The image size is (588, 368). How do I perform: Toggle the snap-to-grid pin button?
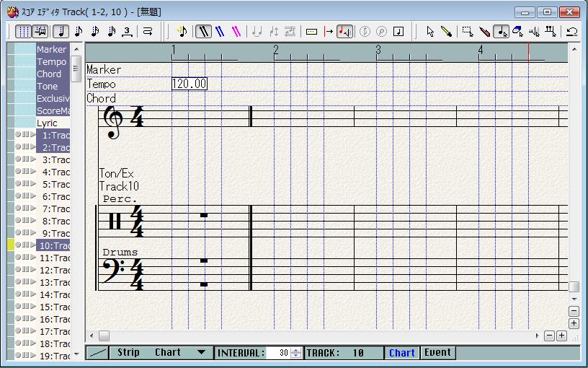click(x=40, y=32)
